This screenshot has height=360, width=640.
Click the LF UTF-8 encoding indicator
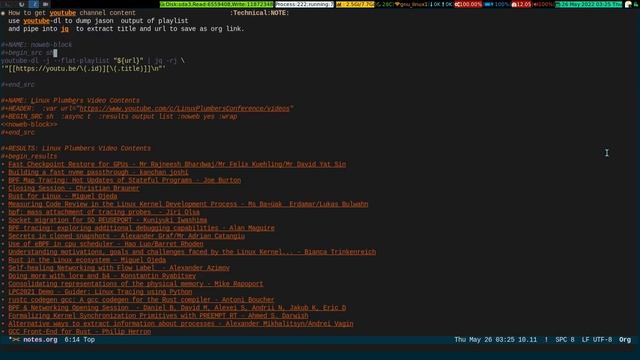tap(597, 340)
